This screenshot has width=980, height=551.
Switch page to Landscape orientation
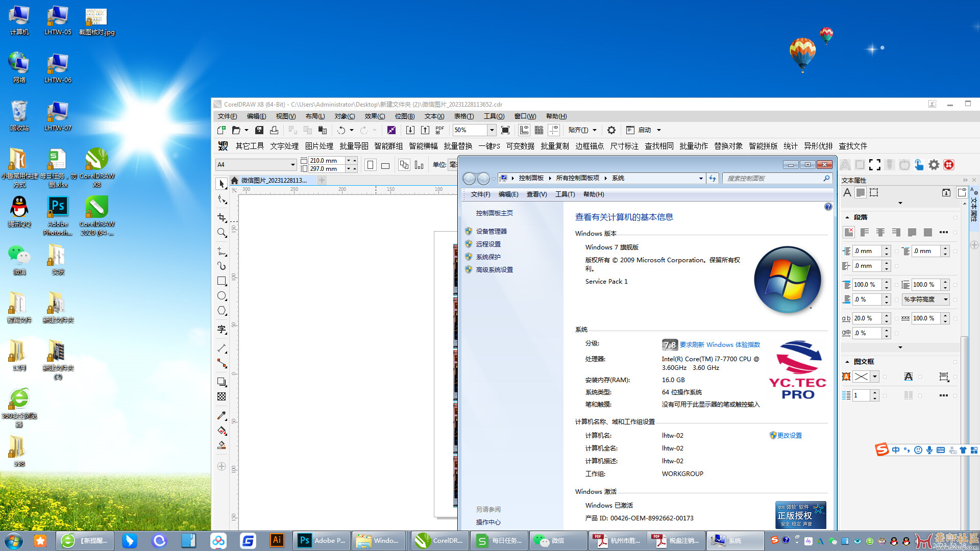tap(385, 165)
